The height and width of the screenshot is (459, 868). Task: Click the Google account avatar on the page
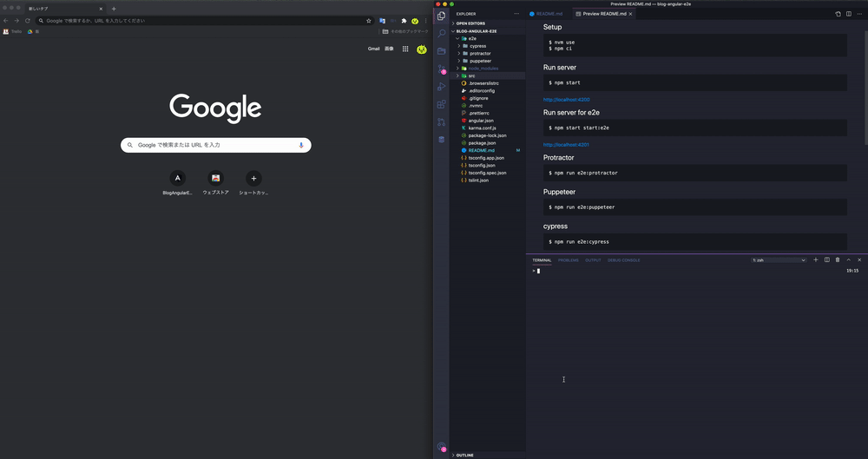click(x=422, y=49)
